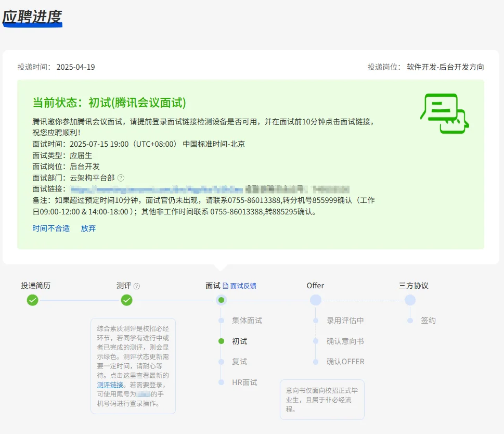Click the HR面试 sub-step text

pyautogui.click(x=244, y=382)
